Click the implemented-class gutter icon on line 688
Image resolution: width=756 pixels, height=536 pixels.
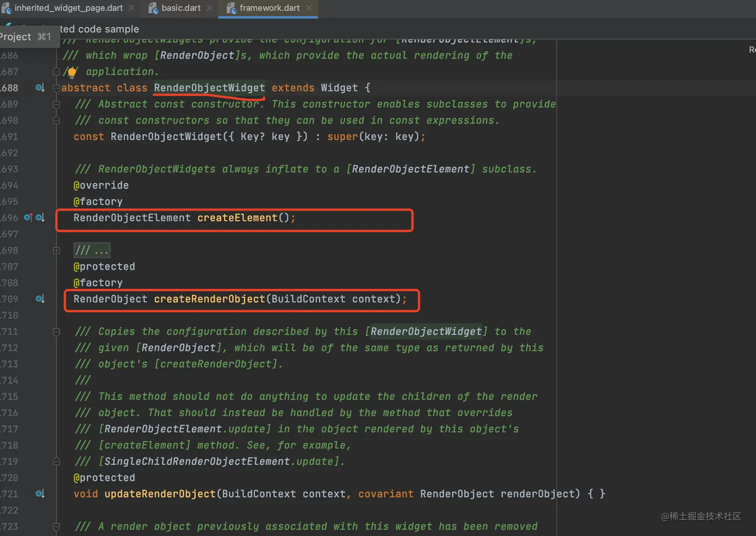pos(40,88)
